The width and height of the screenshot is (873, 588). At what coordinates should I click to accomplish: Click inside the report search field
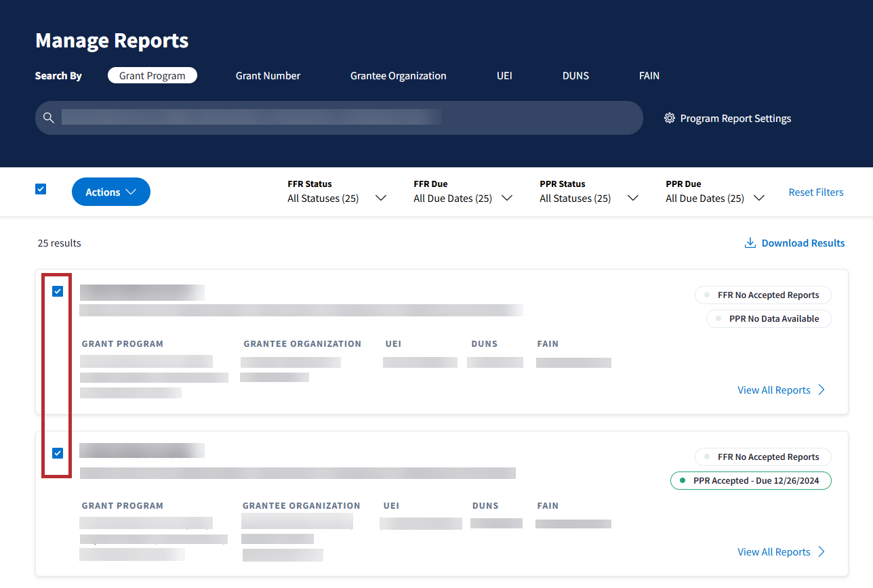tap(339, 118)
